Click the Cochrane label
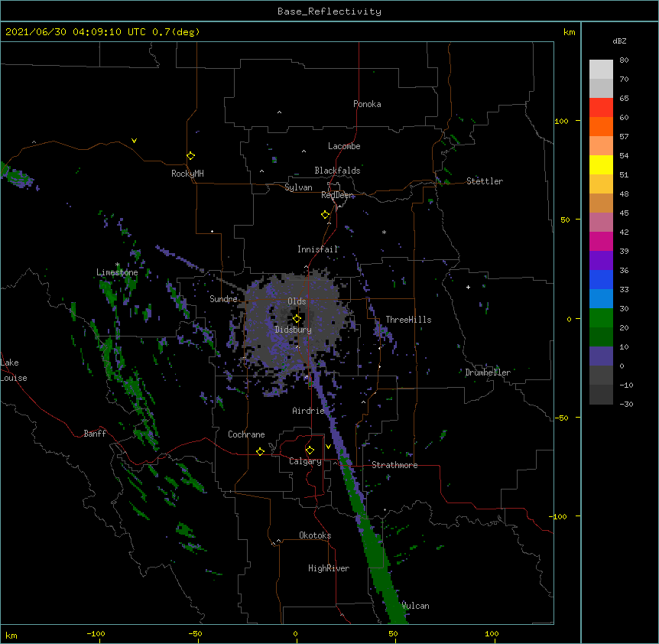This screenshot has height=644, width=659. (246, 434)
